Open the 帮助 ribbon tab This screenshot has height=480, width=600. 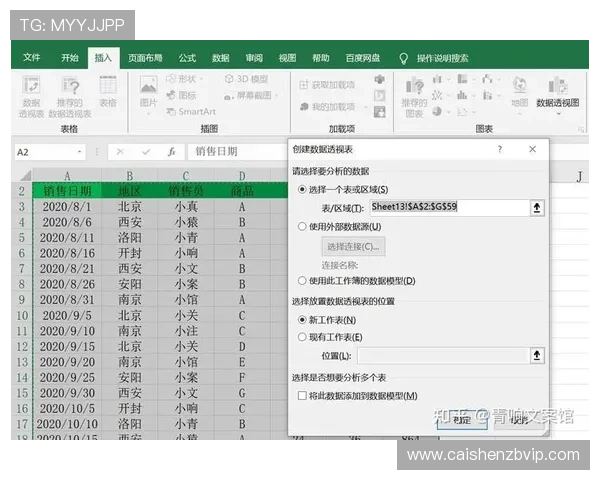[321, 58]
